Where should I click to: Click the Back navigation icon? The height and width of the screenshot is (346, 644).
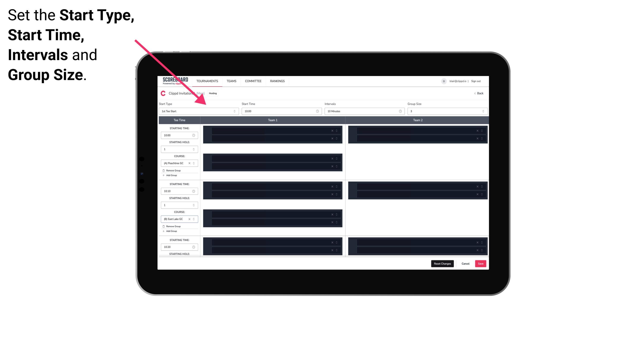(x=474, y=93)
